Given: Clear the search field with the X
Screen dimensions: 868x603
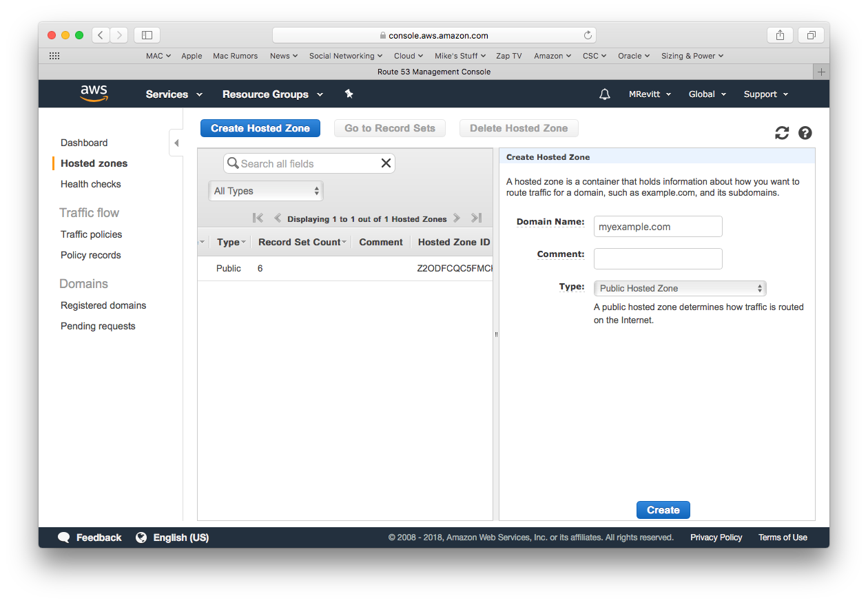Looking at the screenshot, I should [x=386, y=163].
